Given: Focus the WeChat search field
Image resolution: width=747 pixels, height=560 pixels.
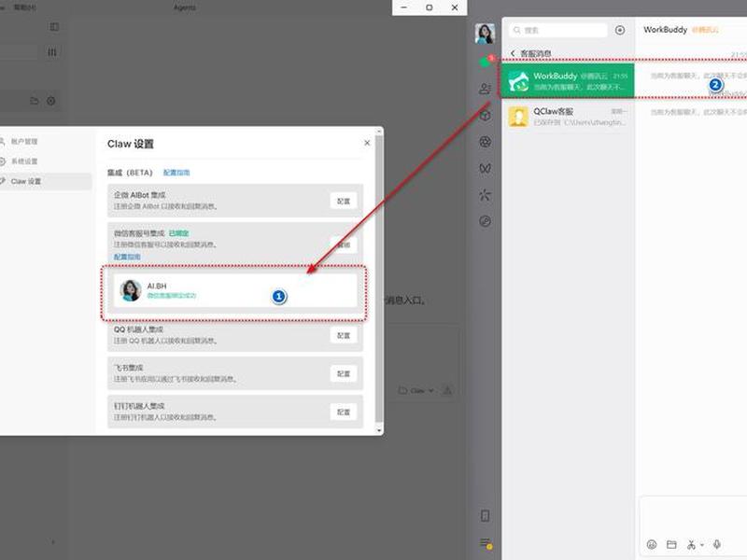Looking at the screenshot, I should 557,30.
